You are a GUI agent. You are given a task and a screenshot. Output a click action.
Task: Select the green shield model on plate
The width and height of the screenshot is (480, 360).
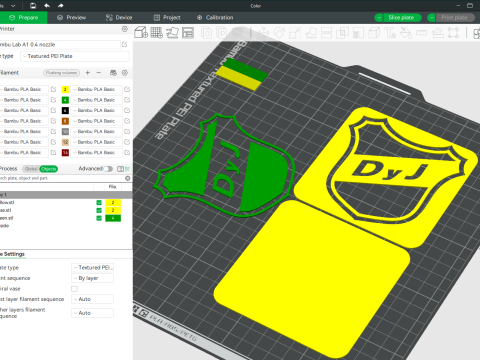(x=263, y=177)
